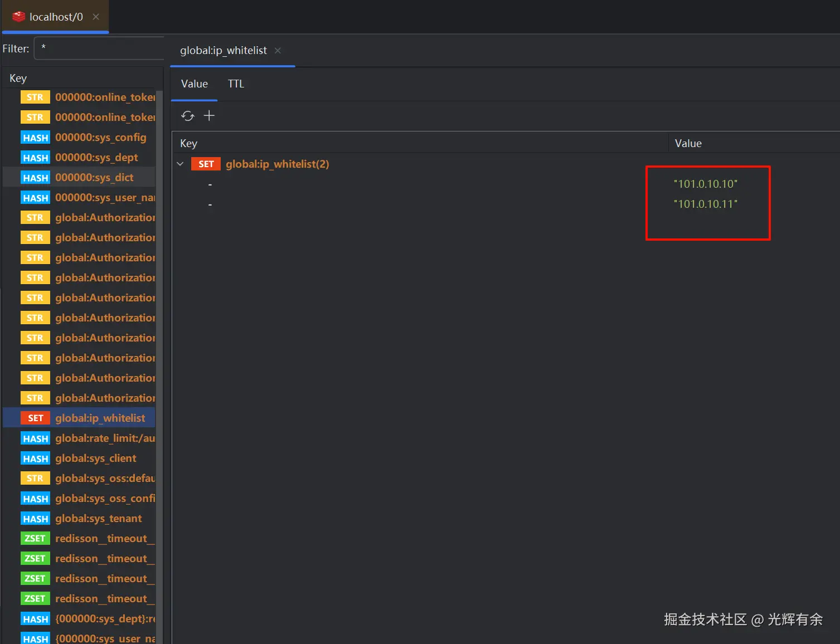Open the 000000:sys_config hash key
Screen dimensions: 840x644
[x=101, y=137]
